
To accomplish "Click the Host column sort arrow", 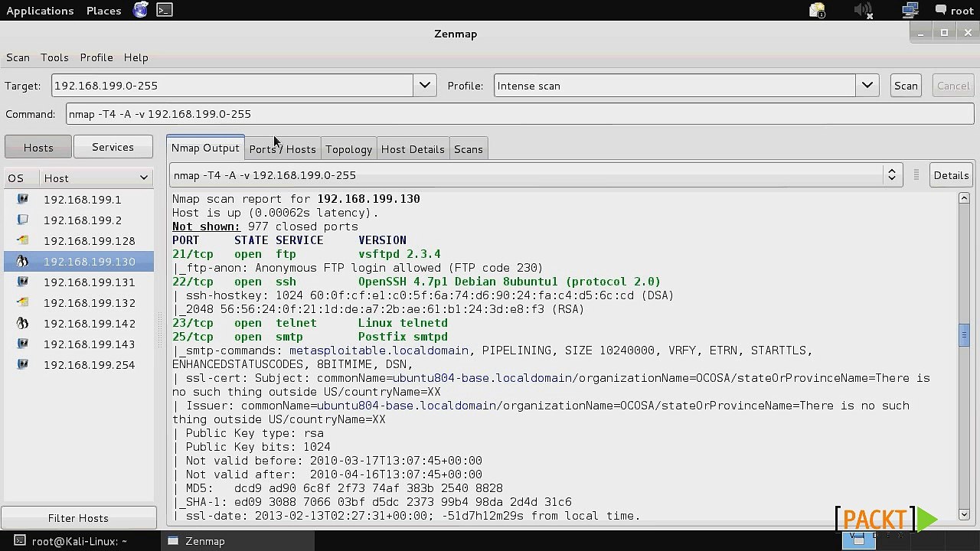I will coord(143,178).
